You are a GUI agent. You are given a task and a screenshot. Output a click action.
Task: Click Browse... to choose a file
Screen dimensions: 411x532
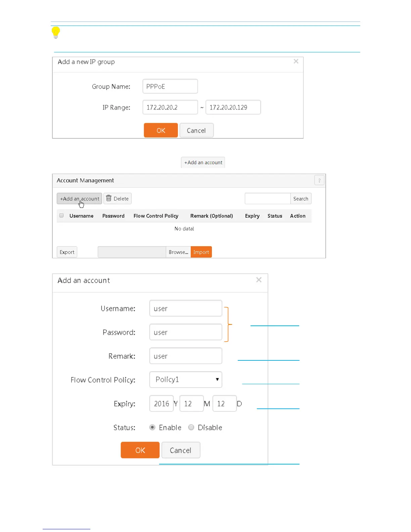[178, 252]
